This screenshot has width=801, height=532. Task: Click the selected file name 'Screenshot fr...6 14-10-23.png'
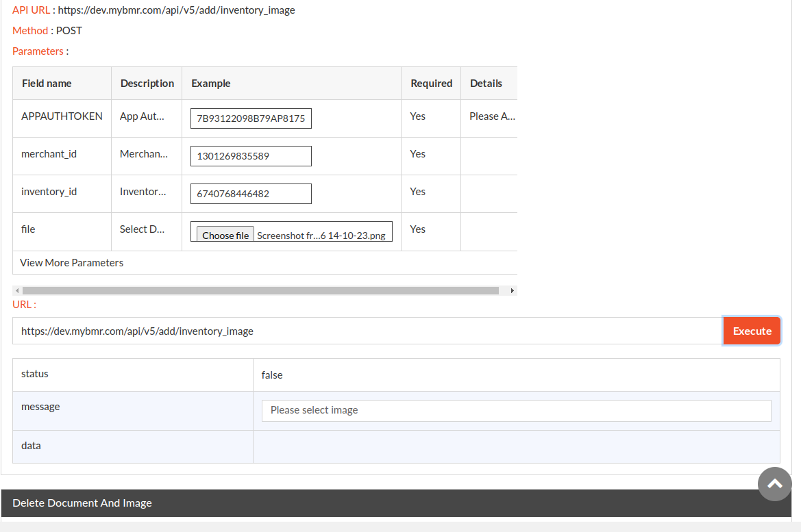[x=321, y=236]
